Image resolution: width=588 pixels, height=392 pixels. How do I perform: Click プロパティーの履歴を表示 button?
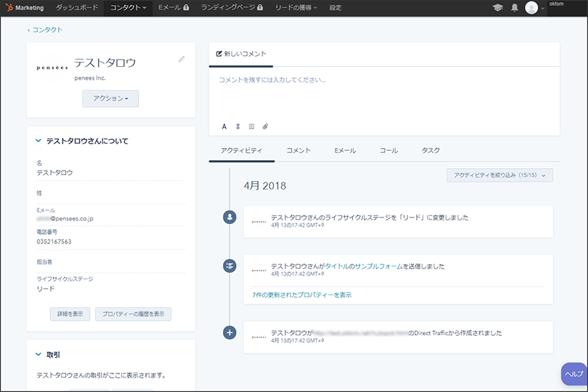pyautogui.click(x=133, y=314)
